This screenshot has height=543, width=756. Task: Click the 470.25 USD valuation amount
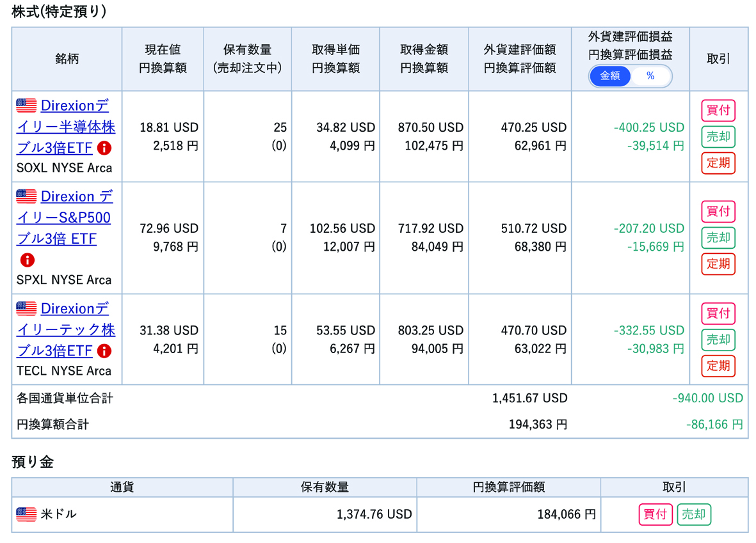[534, 127]
